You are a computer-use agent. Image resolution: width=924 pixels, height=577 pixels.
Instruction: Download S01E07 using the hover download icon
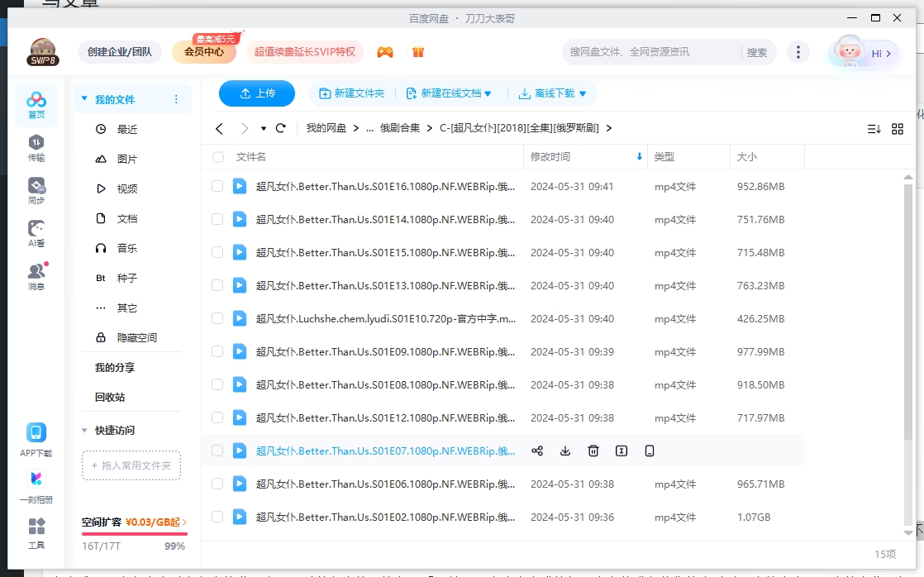(x=565, y=451)
